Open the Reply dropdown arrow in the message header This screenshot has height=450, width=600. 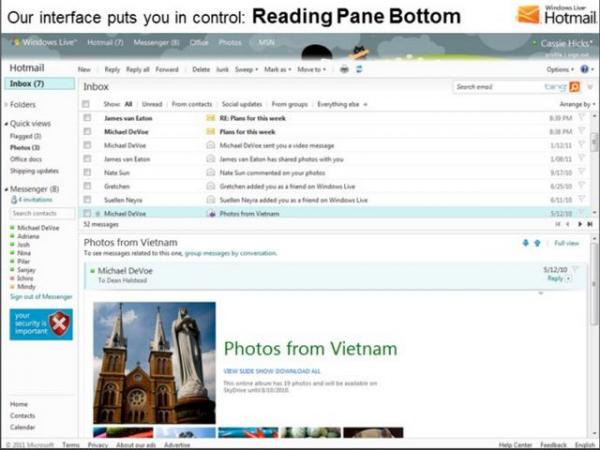pyautogui.click(x=569, y=278)
